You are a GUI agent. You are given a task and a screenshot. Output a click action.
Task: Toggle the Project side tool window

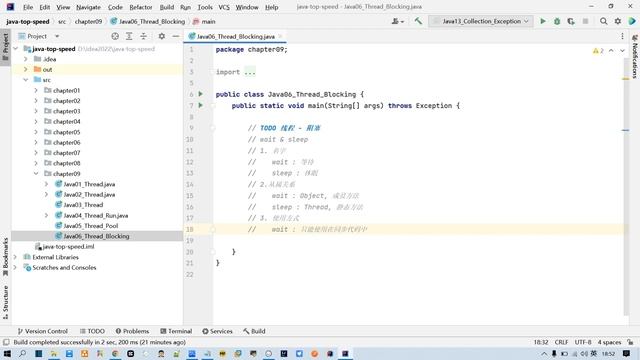[x=5, y=47]
